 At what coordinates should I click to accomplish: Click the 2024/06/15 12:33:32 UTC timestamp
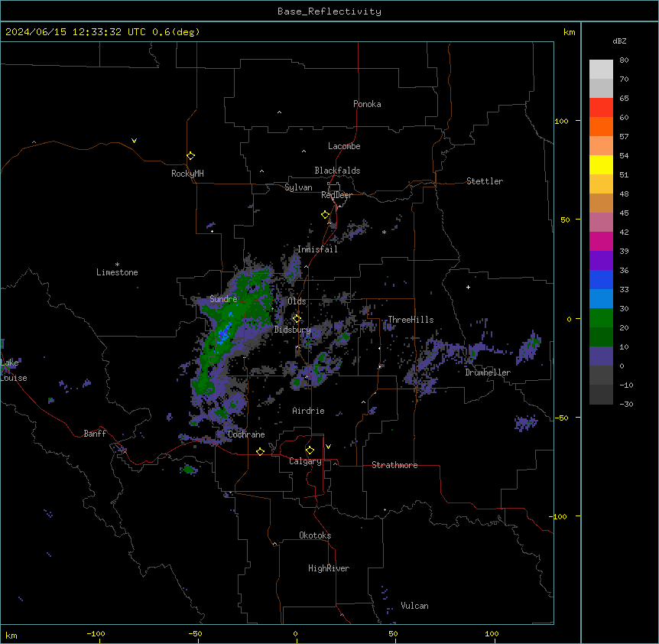point(75,32)
